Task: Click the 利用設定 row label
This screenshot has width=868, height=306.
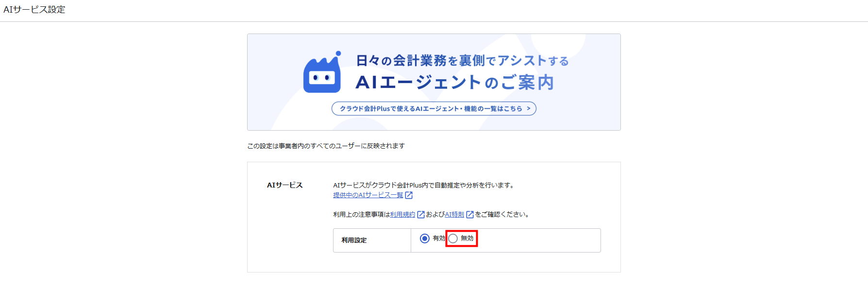Action: (x=354, y=240)
